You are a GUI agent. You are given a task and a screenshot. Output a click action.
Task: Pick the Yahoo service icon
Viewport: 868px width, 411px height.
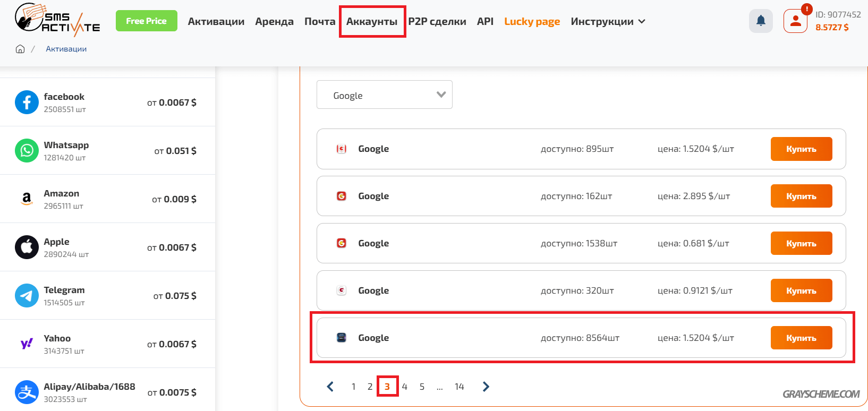pyautogui.click(x=27, y=344)
